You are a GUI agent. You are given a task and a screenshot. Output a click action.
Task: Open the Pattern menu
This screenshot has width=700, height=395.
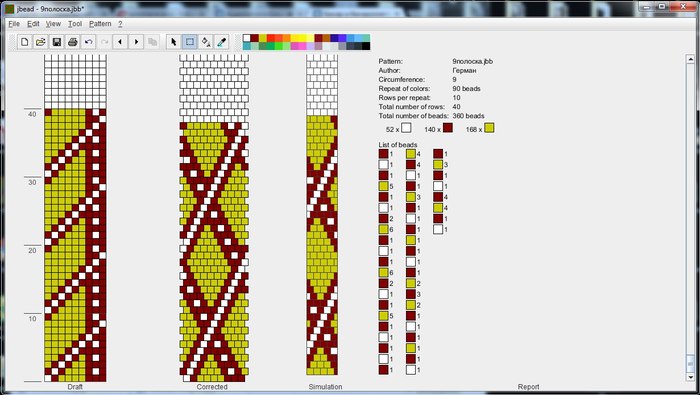(100, 24)
